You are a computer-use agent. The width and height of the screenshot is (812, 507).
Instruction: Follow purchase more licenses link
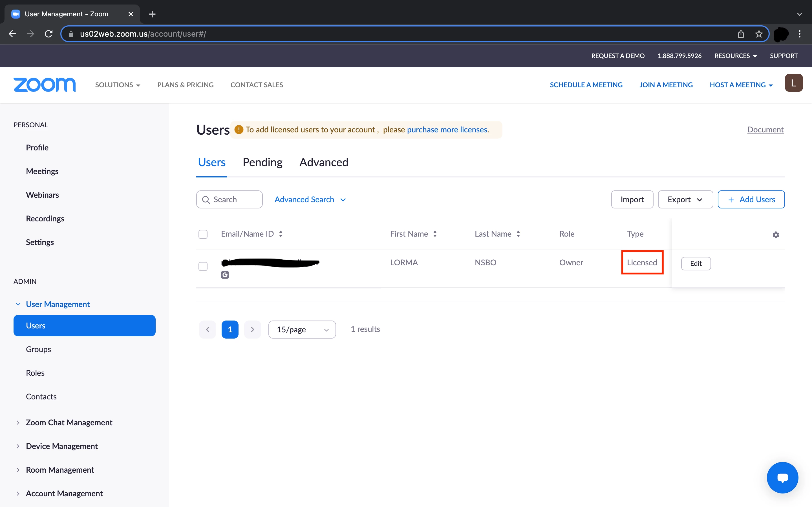point(447,130)
